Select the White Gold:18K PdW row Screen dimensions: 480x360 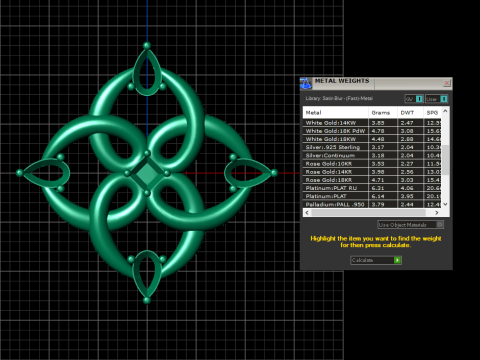(372, 131)
